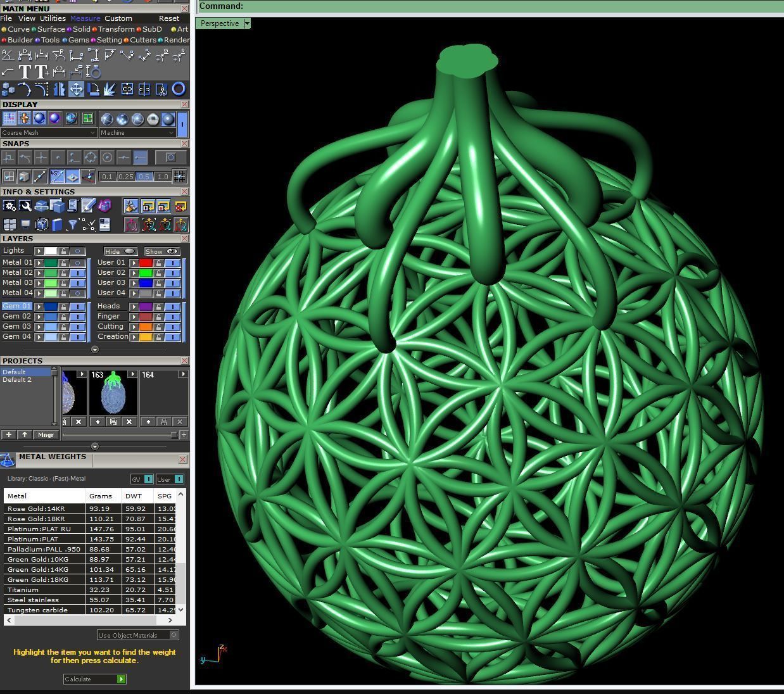Toggle lock on Metal 03 layer
The height and width of the screenshot is (694, 784).
tap(63, 283)
